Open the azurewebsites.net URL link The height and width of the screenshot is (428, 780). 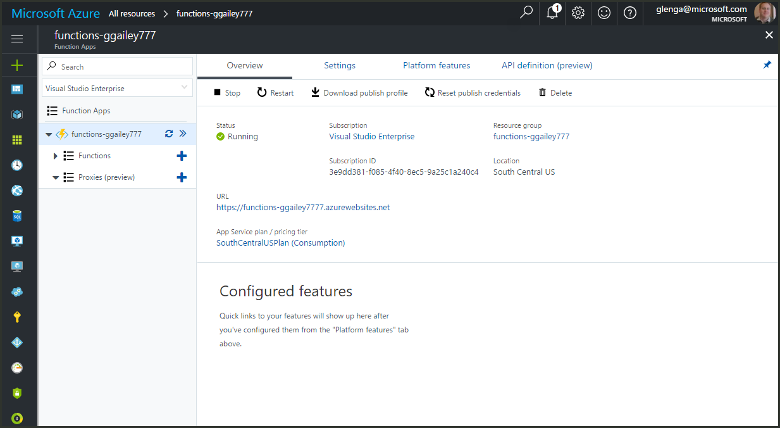click(x=303, y=208)
